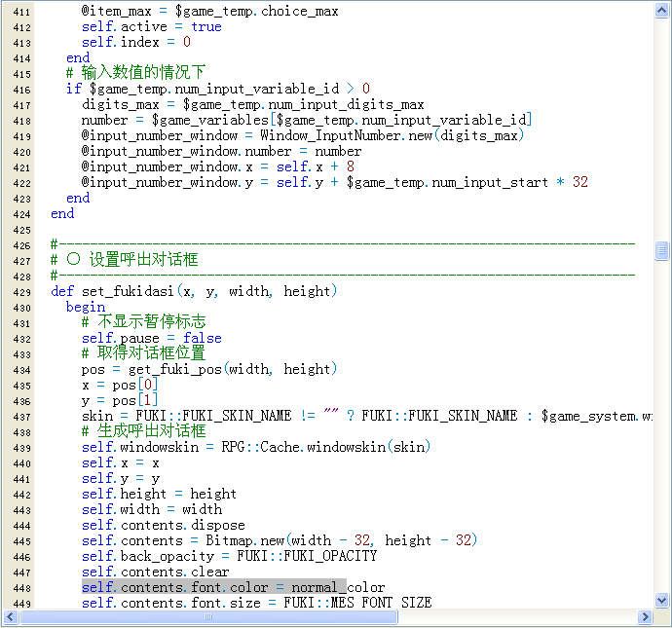Click the horizontal scrollbar right arrow
Screen dimensions: 672x628
tap(645, 617)
